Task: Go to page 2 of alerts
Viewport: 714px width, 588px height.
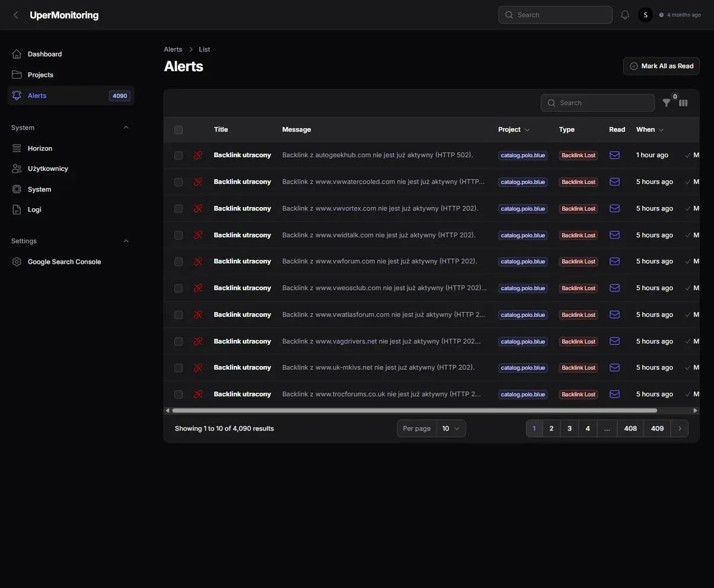Action: (552, 428)
